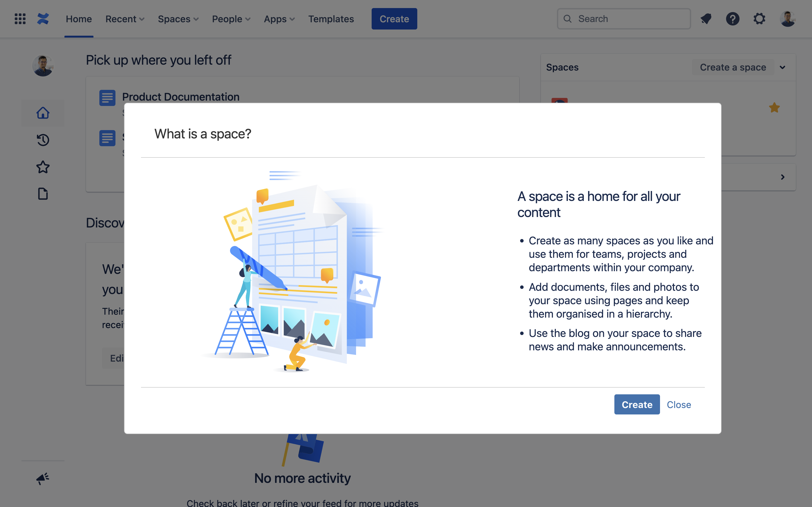Open the app switcher grid icon

pos(20,19)
